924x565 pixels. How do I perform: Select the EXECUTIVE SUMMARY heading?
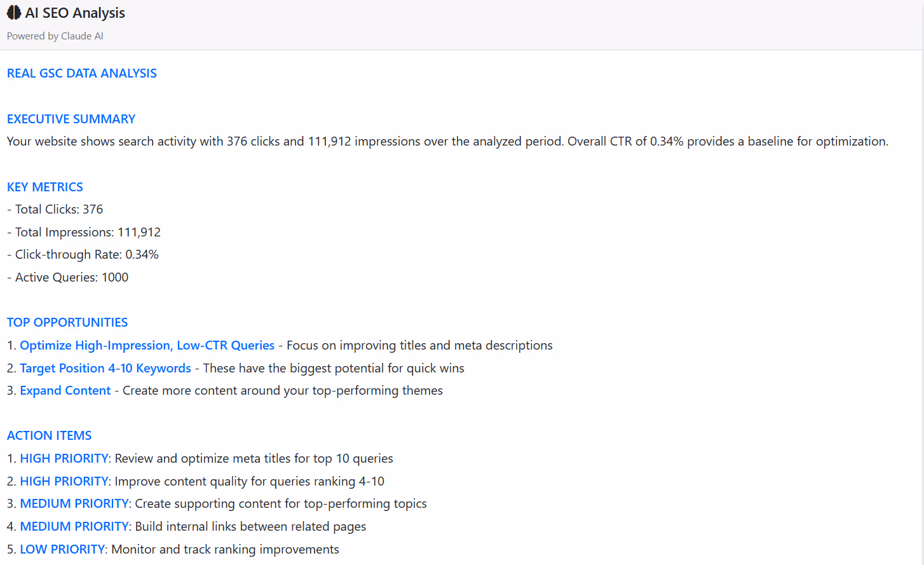click(x=71, y=119)
